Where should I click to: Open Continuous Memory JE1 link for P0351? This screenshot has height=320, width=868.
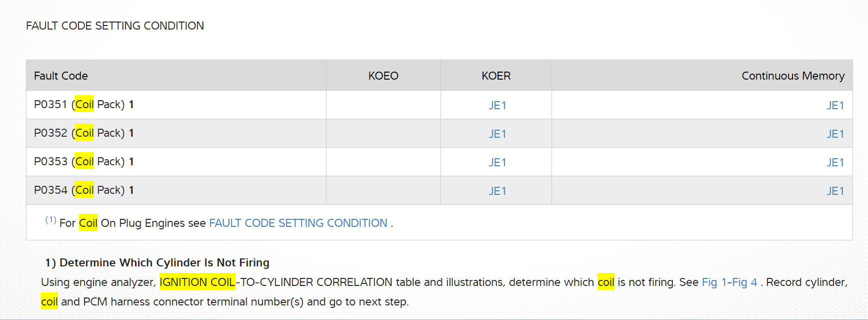[x=835, y=105]
